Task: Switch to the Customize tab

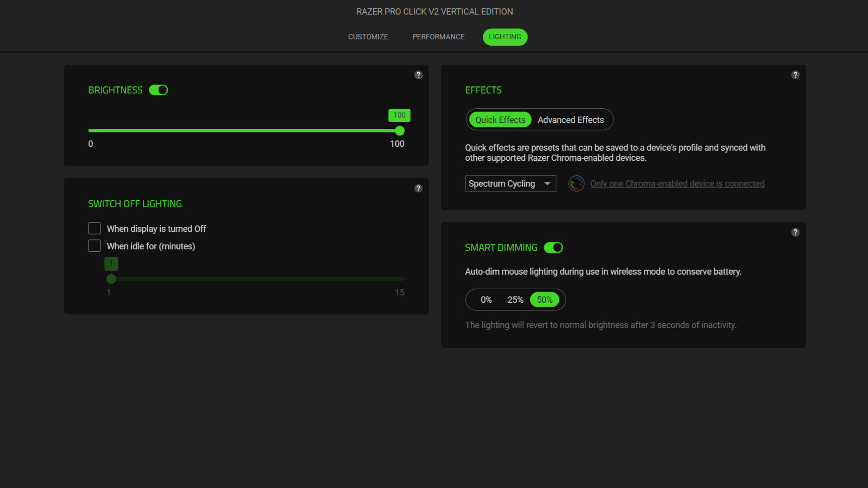Action: click(368, 37)
